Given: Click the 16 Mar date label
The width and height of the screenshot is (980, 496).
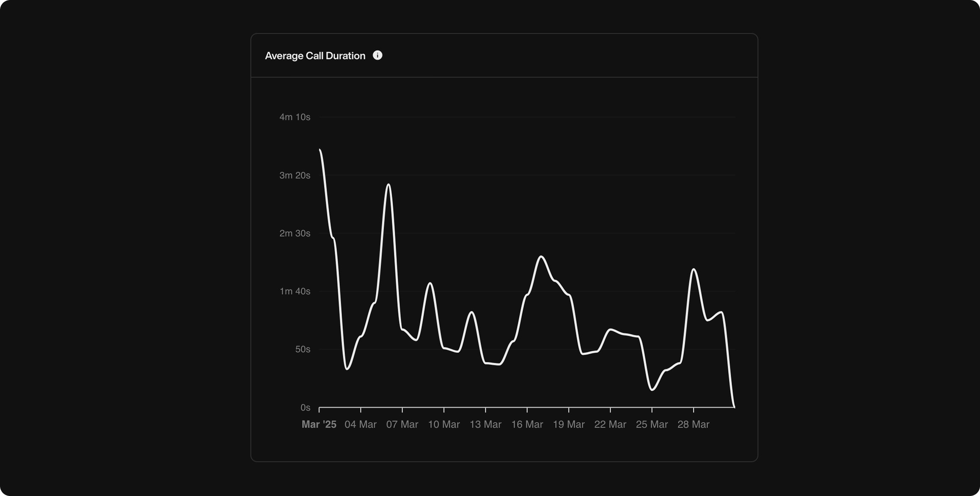Looking at the screenshot, I should point(529,424).
